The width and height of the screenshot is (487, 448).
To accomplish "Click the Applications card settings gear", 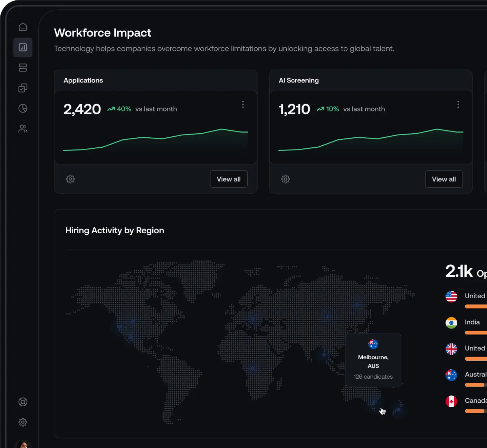I will (70, 179).
